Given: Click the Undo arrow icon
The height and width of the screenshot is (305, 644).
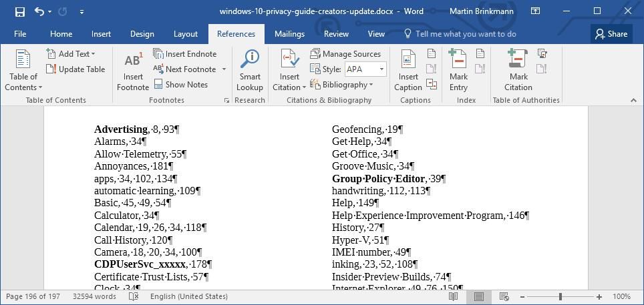Looking at the screenshot, I should coord(39,11).
